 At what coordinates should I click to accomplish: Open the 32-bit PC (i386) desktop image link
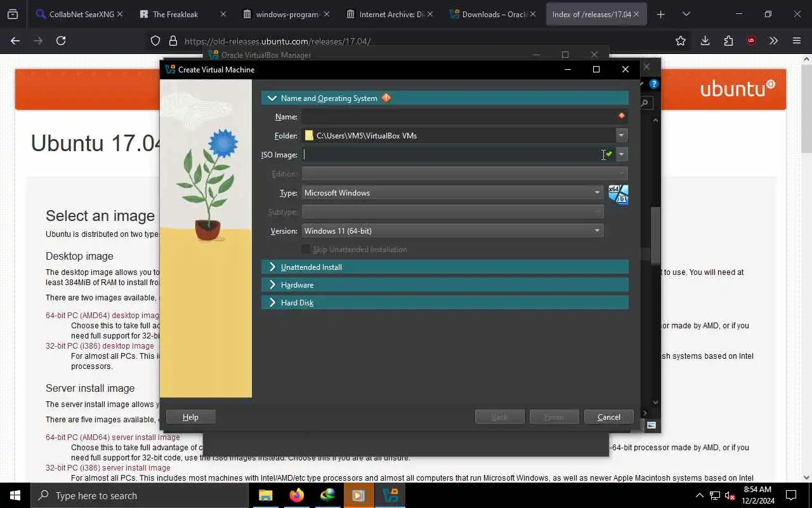[x=100, y=345]
